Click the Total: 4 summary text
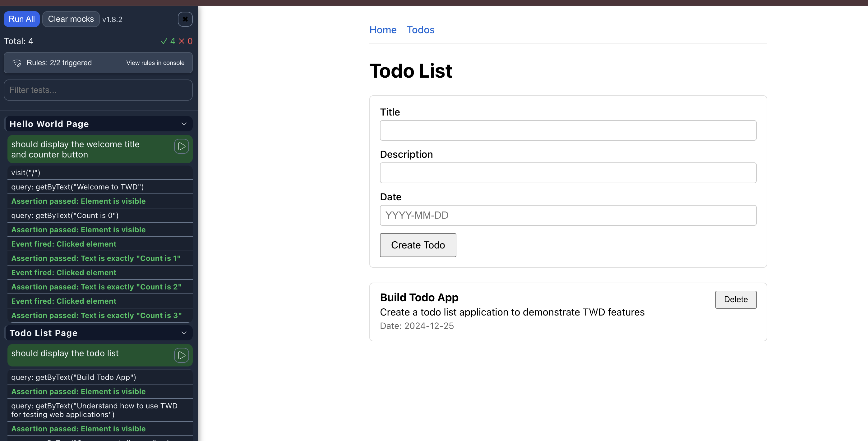 coord(19,41)
